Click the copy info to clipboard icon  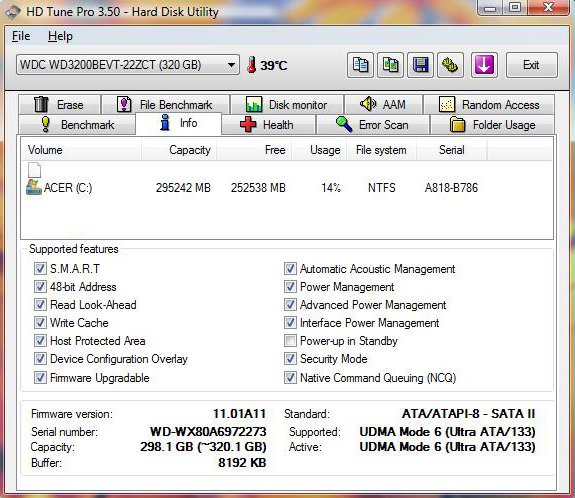point(360,65)
